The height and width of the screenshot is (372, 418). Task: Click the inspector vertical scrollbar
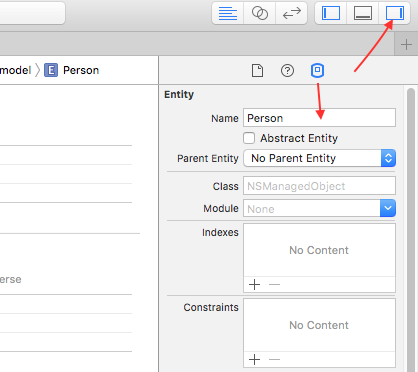point(411,230)
